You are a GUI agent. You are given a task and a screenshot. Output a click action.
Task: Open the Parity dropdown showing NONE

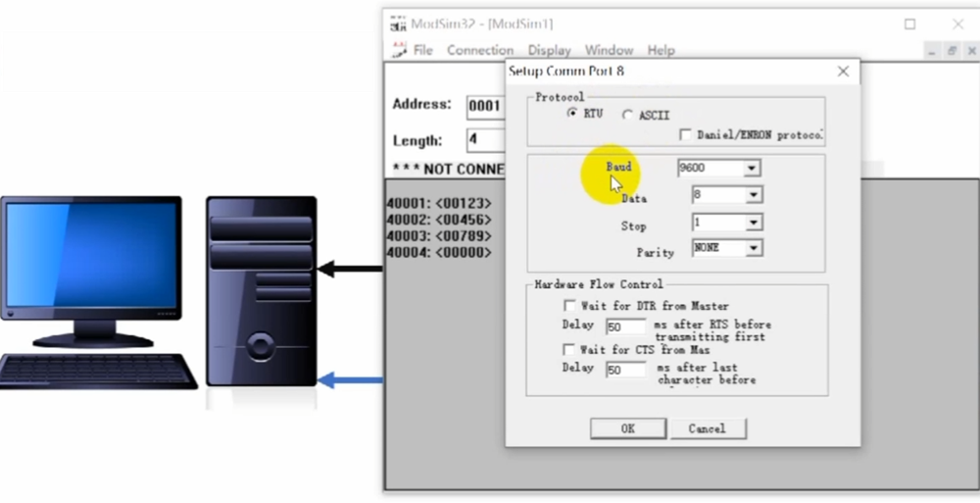pyautogui.click(x=752, y=249)
